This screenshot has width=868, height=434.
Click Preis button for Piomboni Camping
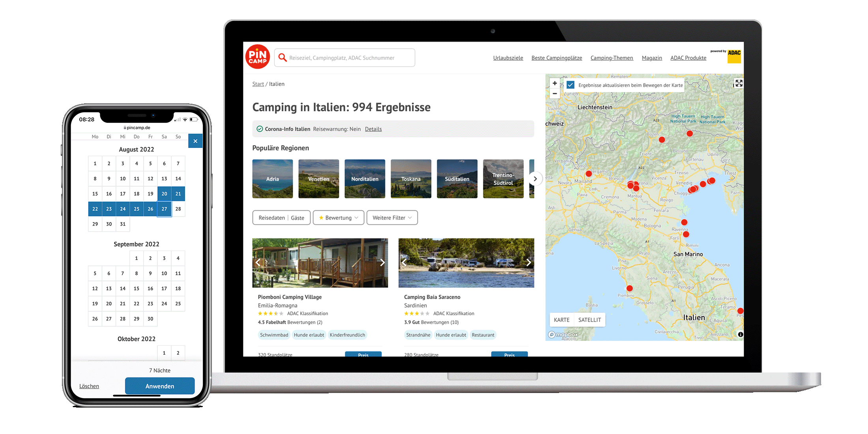[x=363, y=354]
